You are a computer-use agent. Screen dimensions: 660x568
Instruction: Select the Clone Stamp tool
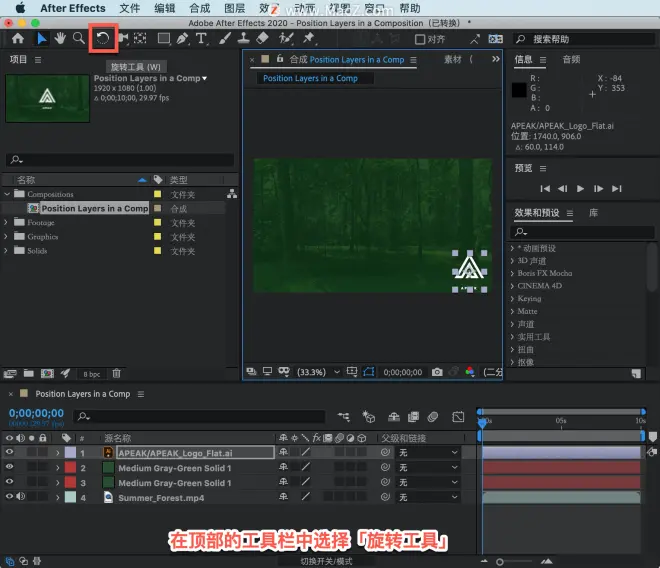243,39
